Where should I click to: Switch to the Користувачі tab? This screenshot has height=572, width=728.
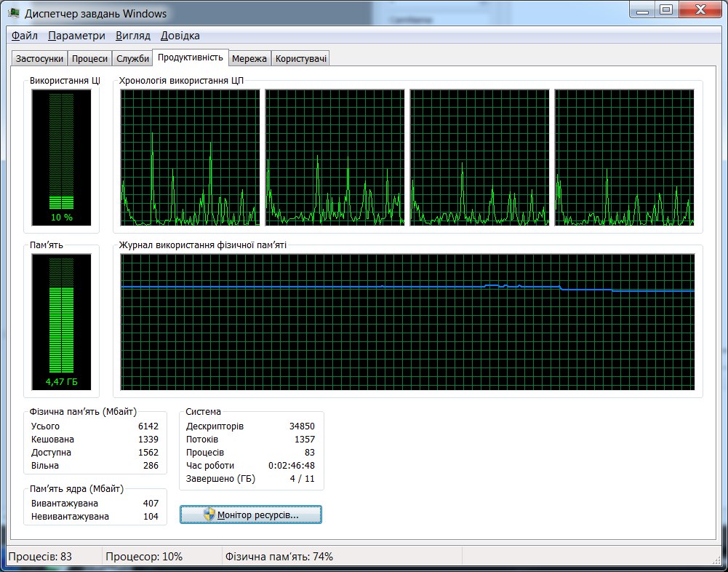301,58
